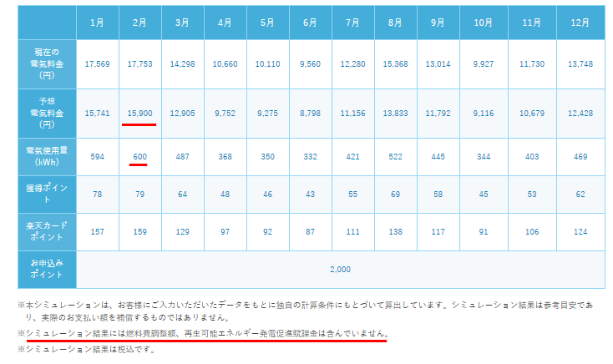Select the 7月 column header
Screen dimensions: 613x364
(x=353, y=23)
